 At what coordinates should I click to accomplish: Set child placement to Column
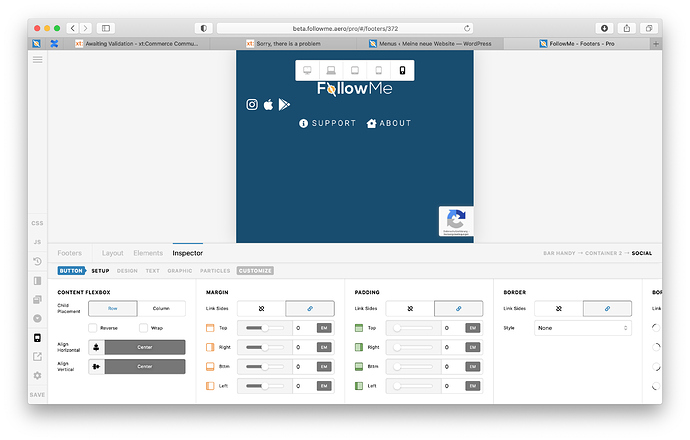point(161,308)
